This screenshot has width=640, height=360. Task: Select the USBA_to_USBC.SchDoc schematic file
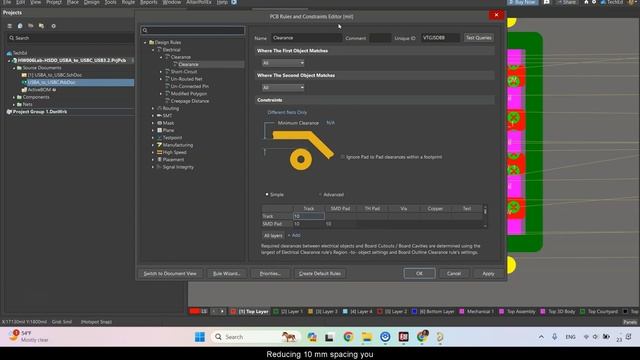(x=55, y=75)
